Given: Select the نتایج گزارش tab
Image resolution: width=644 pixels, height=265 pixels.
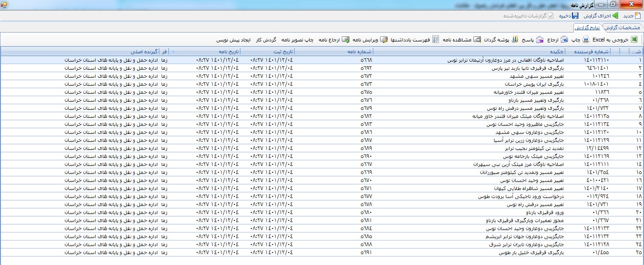Looking at the screenshot, I should (x=588, y=27).
